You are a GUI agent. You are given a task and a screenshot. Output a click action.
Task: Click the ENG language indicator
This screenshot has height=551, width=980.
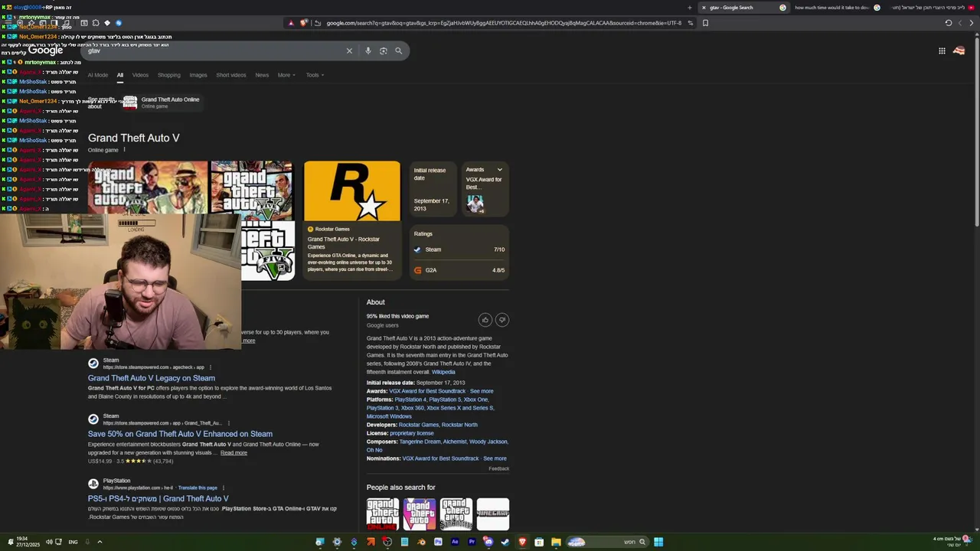click(73, 542)
